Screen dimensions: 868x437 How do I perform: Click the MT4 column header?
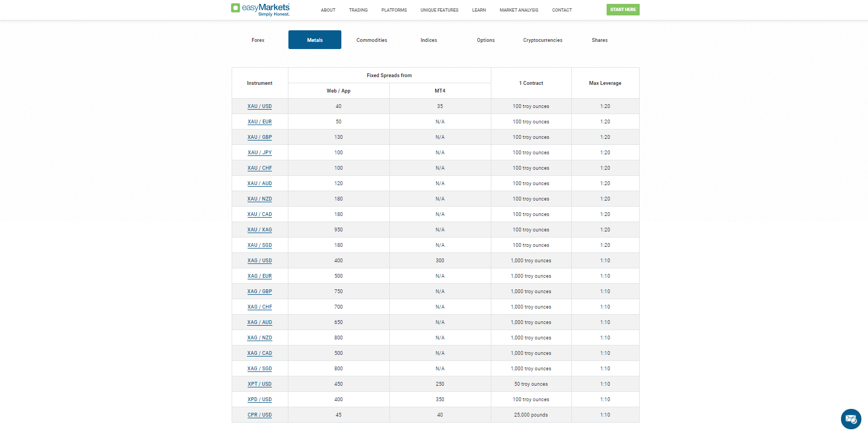440,91
